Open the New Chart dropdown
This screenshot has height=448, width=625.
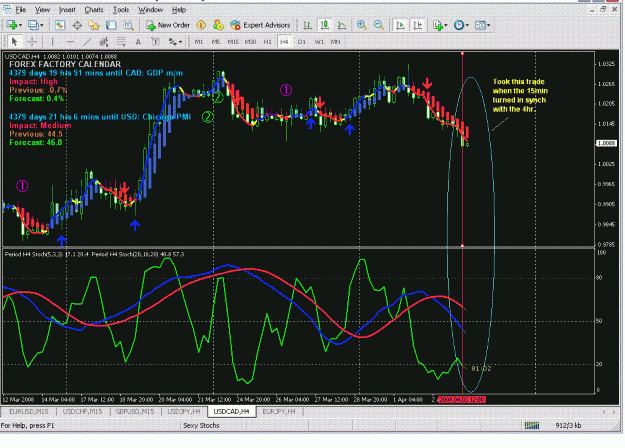pos(14,26)
